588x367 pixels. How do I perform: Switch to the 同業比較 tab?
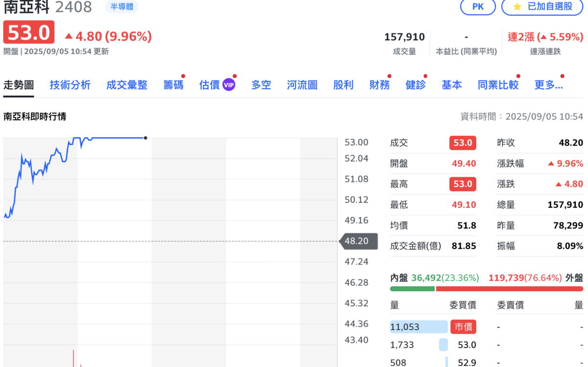point(498,84)
